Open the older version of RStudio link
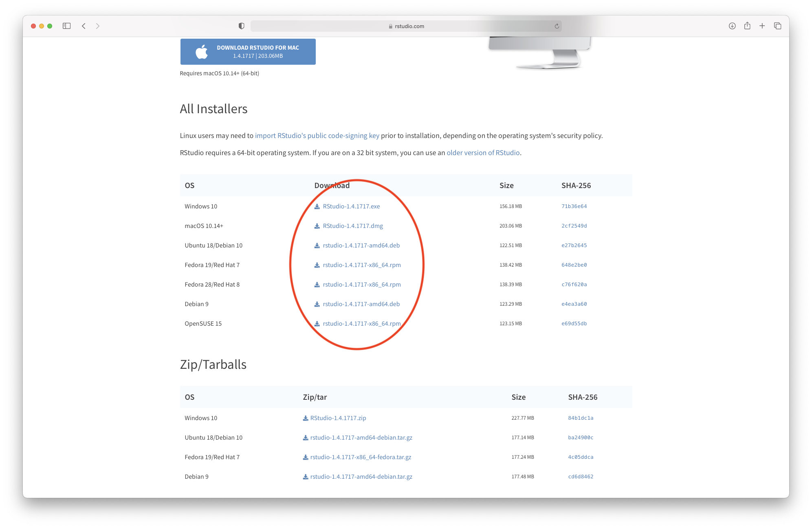This screenshot has height=528, width=812. tap(483, 153)
